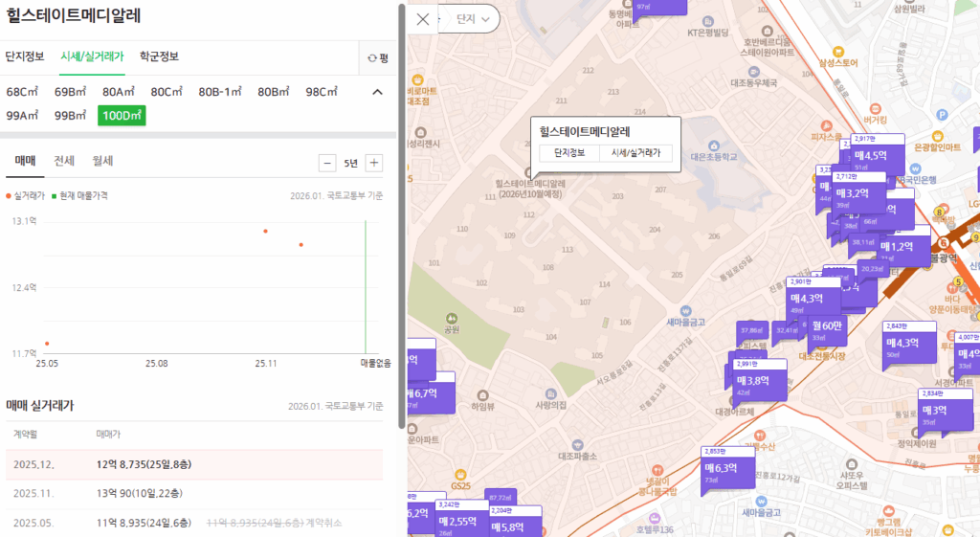Switch to 매매 price tab
Image resolution: width=980 pixels, height=537 pixels.
click(25, 161)
